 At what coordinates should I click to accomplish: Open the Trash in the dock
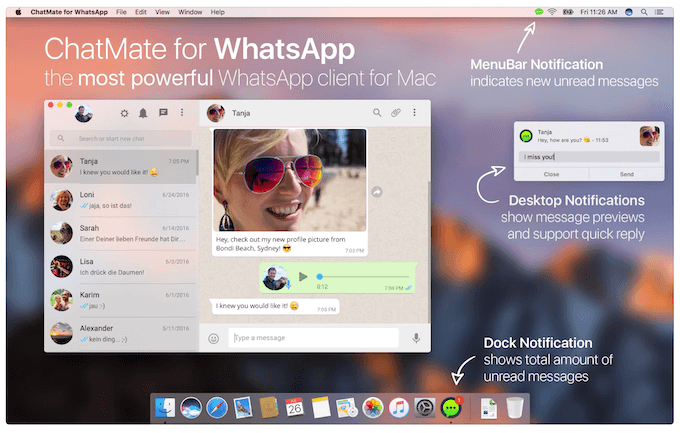pyautogui.click(x=515, y=408)
